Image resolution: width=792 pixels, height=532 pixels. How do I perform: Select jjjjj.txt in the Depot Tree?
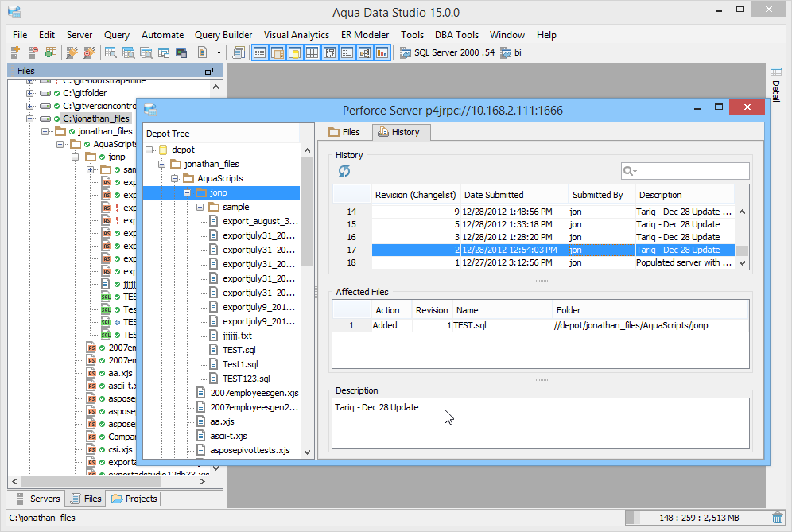(237, 336)
